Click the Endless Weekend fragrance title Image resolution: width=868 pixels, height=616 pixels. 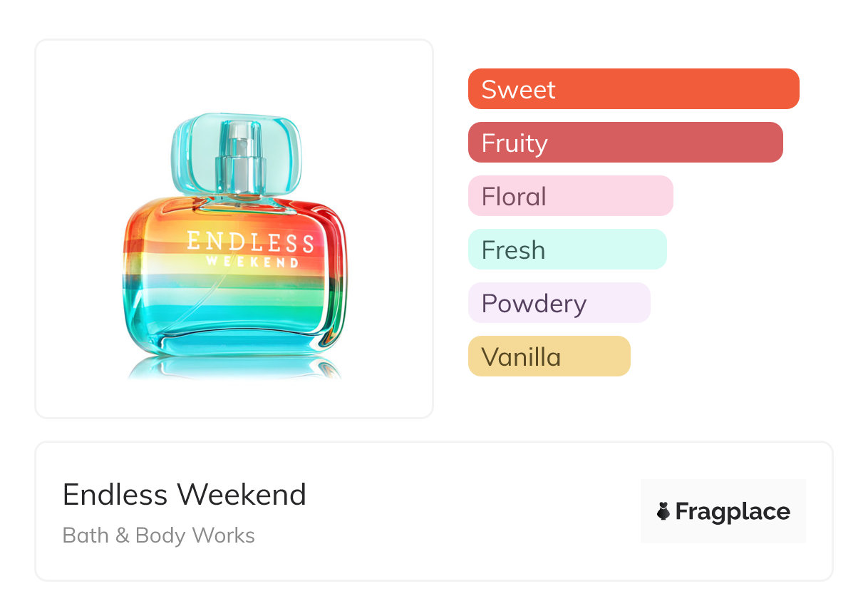click(x=185, y=495)
